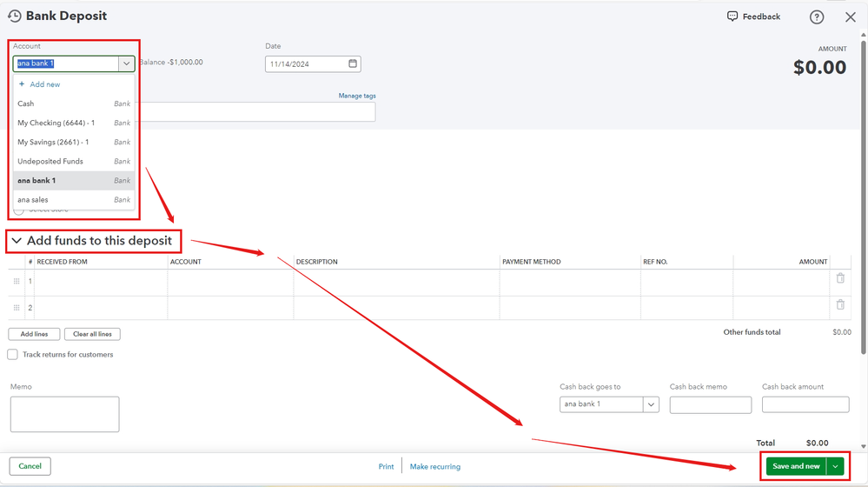Click the Add lines button
This screenshot has width=868, height=487.
(x=35, y=334)
